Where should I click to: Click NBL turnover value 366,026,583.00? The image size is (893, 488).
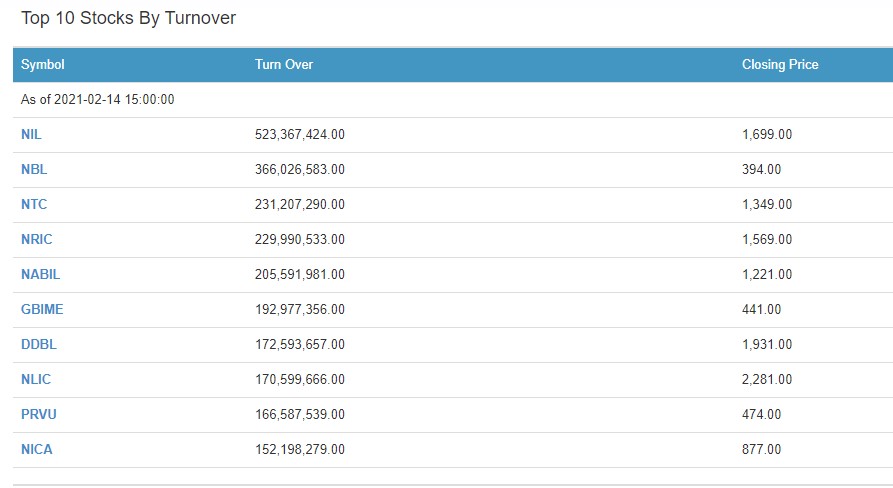(x=300, y=169)
